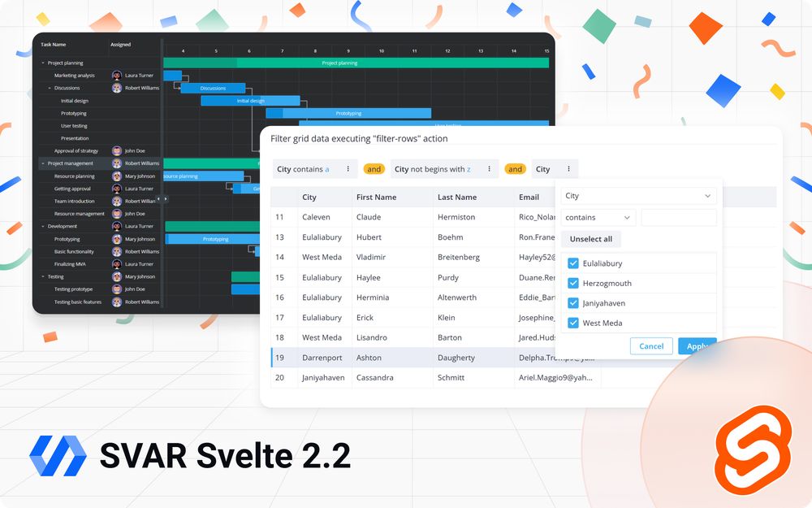Click Laura Turner's avatar in the Development row

coord(117,226)
